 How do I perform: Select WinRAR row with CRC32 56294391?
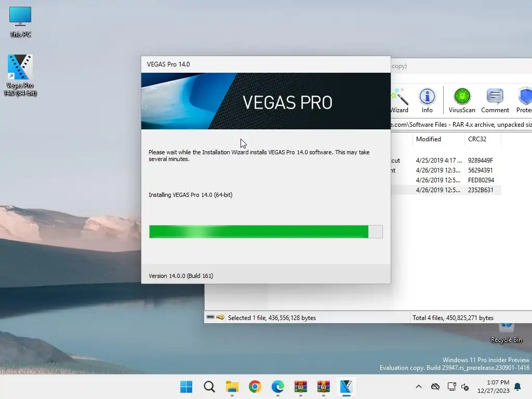(x=446, y=170)
